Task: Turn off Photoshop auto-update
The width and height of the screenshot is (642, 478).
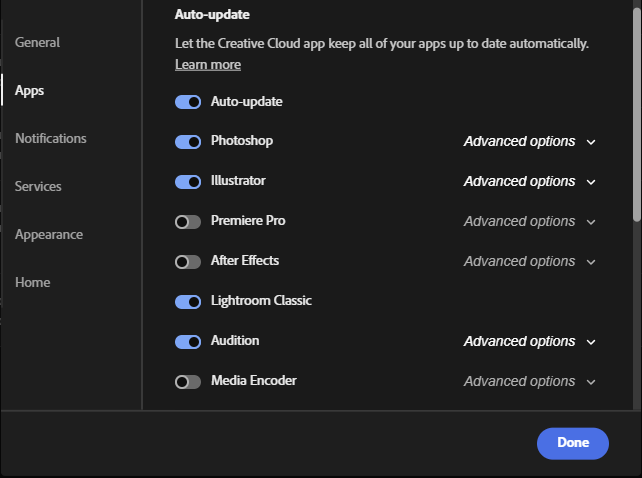Action: tap(188, 142)
